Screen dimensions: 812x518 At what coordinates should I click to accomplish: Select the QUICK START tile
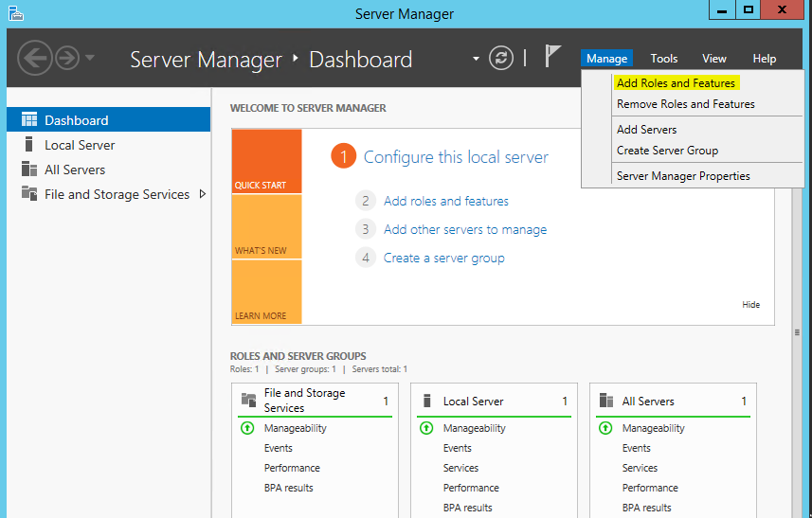(x=266, y=161)
